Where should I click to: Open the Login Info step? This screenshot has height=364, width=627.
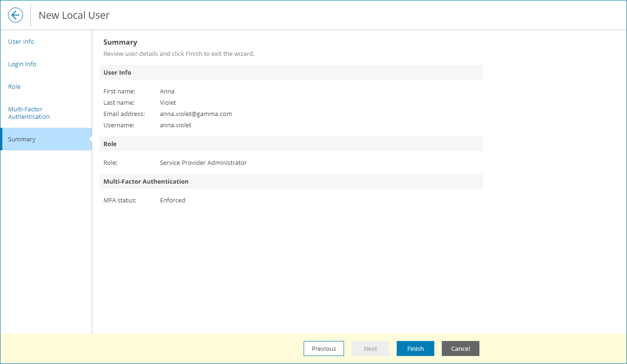click(x=22, y=64)
